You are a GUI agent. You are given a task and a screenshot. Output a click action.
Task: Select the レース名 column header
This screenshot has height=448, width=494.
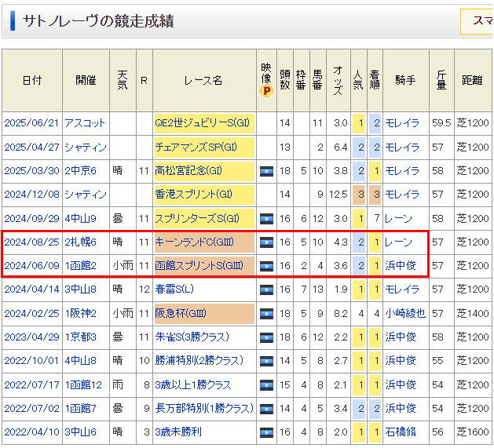204,81
